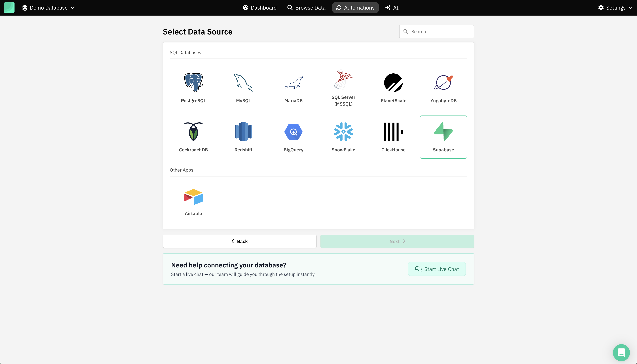
Task: Go to Browse Data tab
Action: click(306, 8)
